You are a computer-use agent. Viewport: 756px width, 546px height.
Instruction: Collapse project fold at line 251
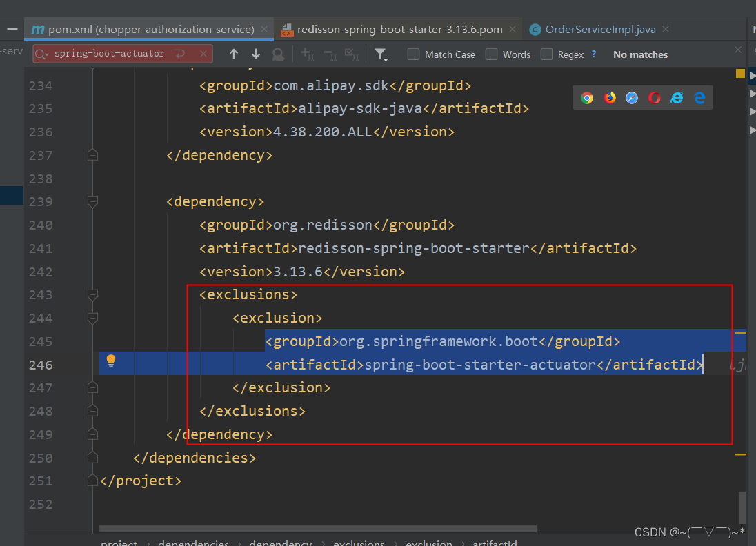[92, 481]
